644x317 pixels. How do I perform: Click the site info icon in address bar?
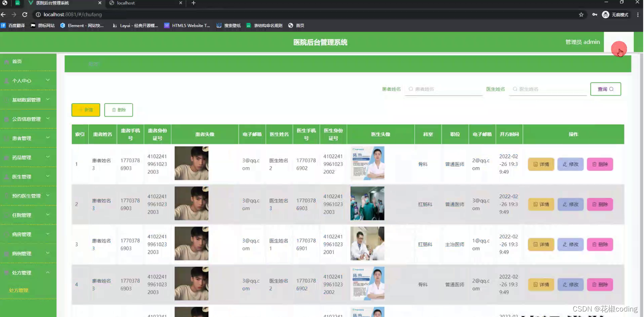tap(38, 14)
